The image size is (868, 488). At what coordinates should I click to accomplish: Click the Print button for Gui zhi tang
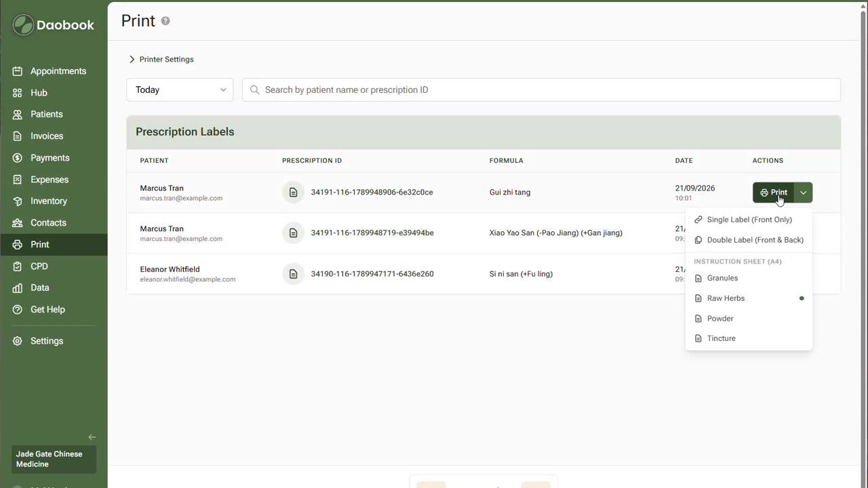pos(773,192)
